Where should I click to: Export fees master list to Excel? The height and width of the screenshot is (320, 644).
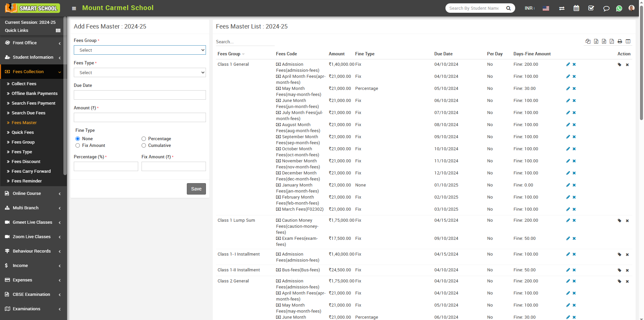click(x=596, y=41)
